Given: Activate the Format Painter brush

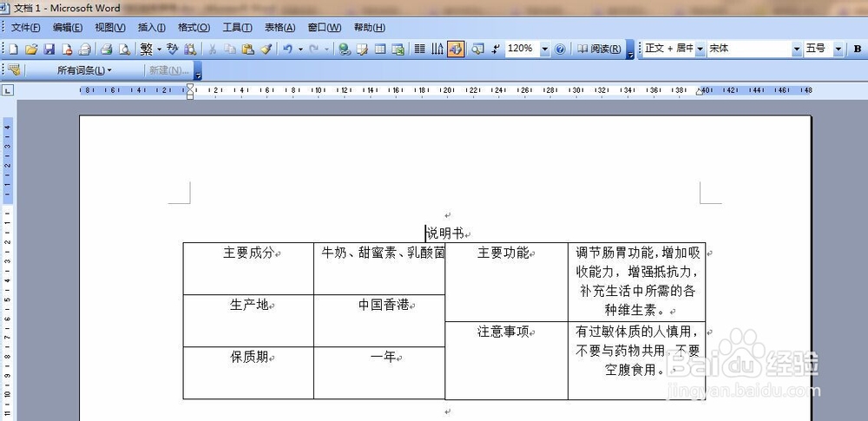Looking at the screenshot, I should [x=266, y=49].
